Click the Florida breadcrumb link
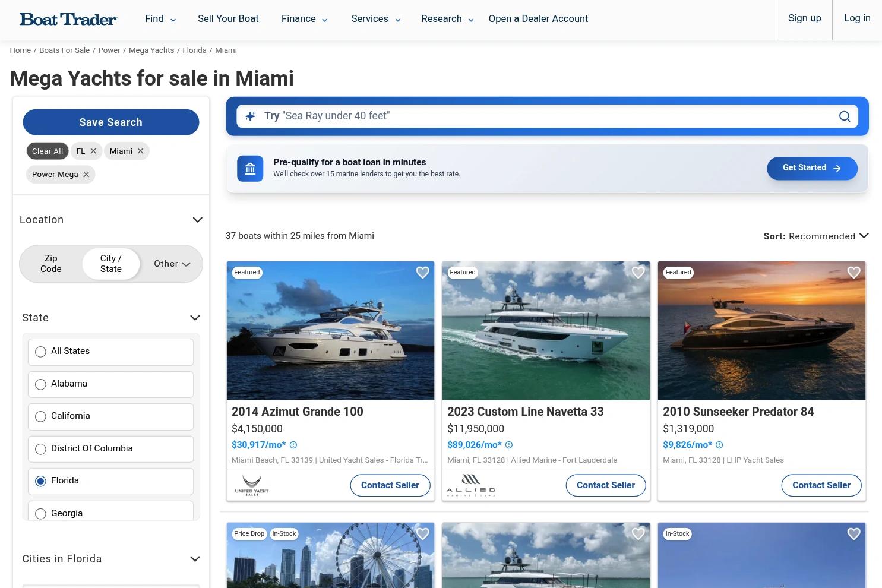882x588 pixels. 194,50
